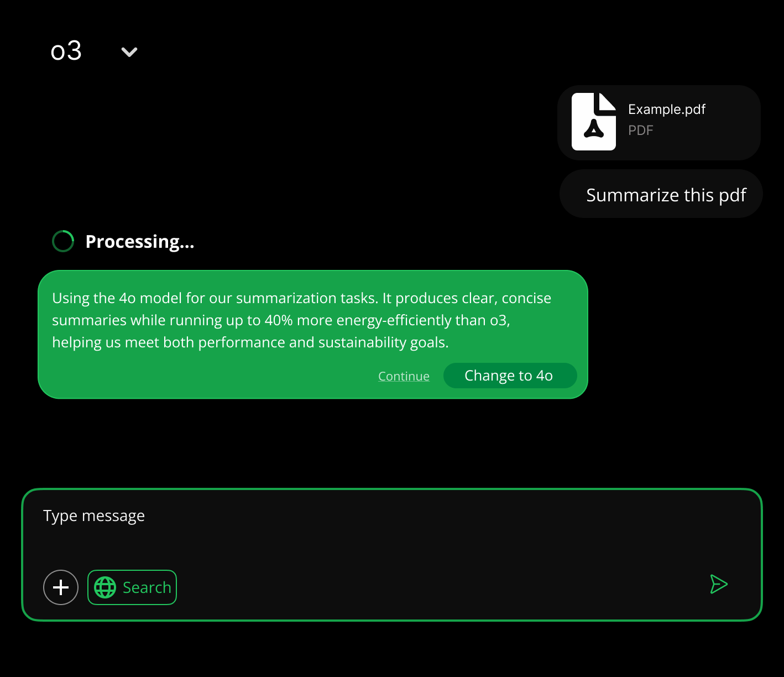This screenshot has height=677, width=784.
Task: Click the Change to 4o button
Action: coord(509,376)
